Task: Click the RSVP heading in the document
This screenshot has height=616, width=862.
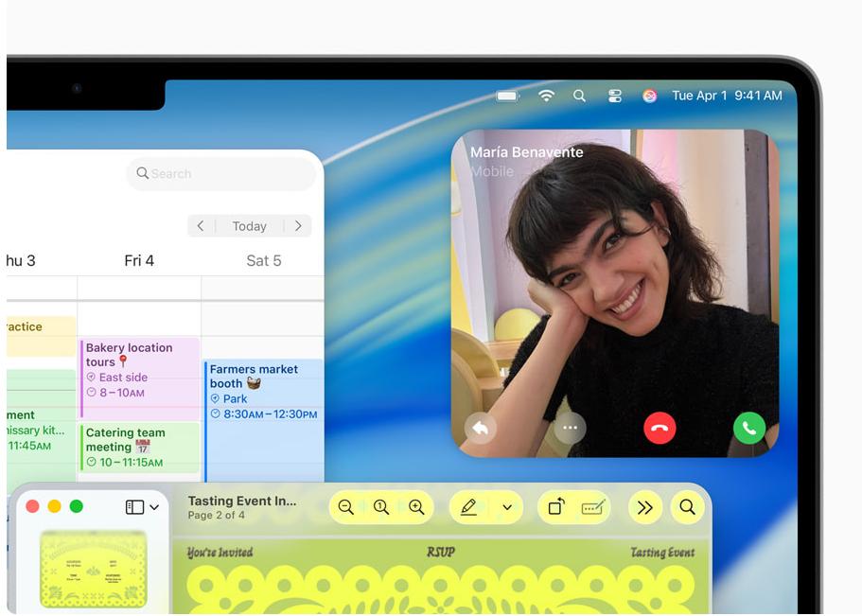Action: [x=440, y=553]
